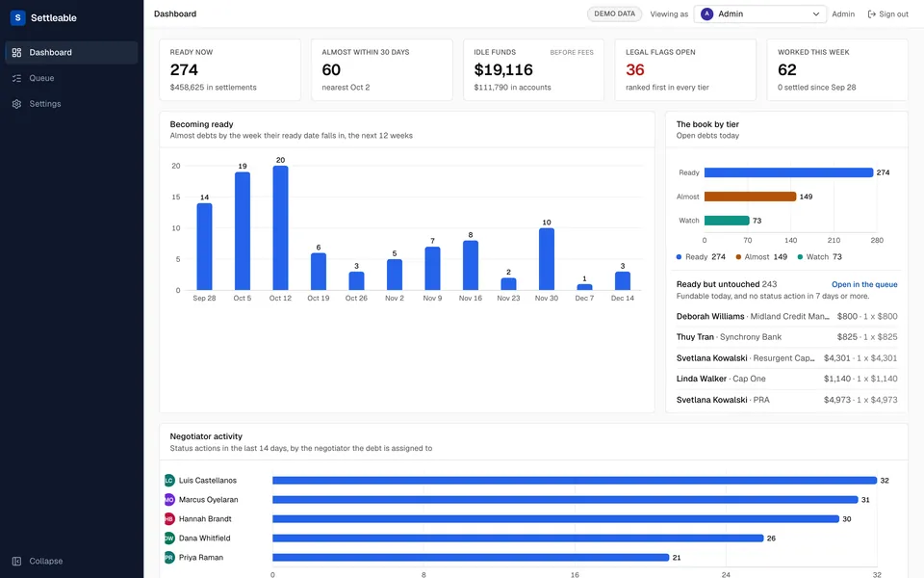Click the Dashboard grid icon in sidebar

click(x=16, y=52)
